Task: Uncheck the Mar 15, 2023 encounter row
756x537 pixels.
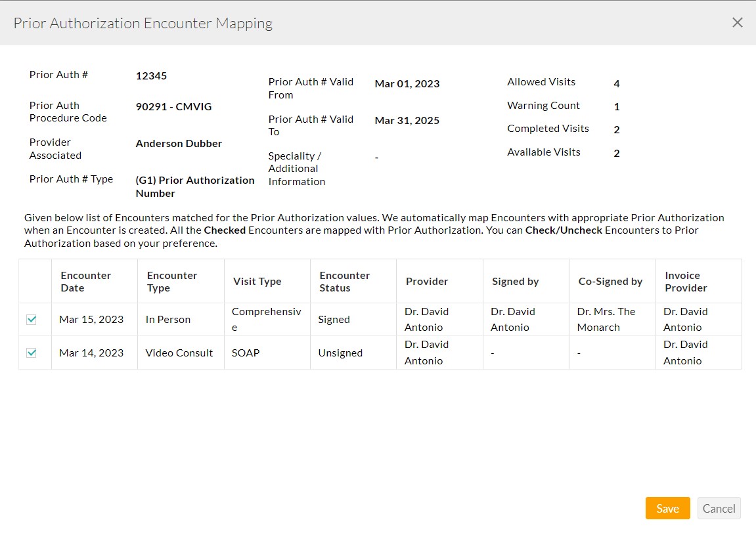Action: pos(30,320)
